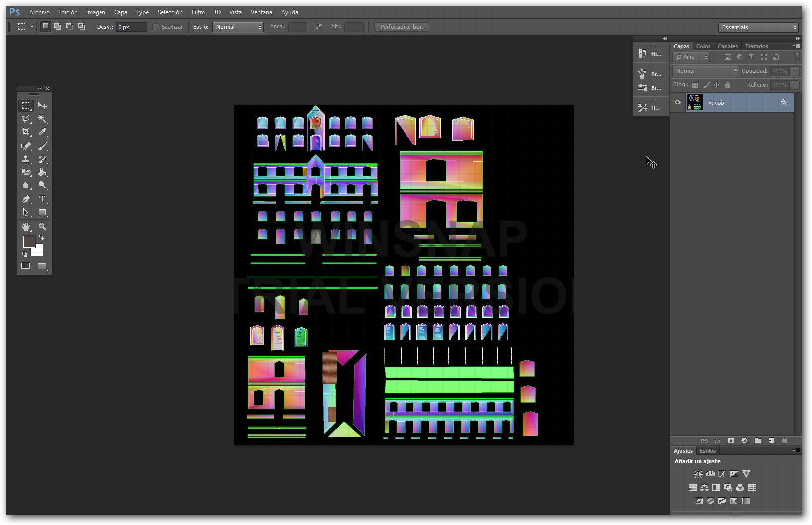Click the foreground color swatch
The image size is (812, 525).
coord(29,242)
